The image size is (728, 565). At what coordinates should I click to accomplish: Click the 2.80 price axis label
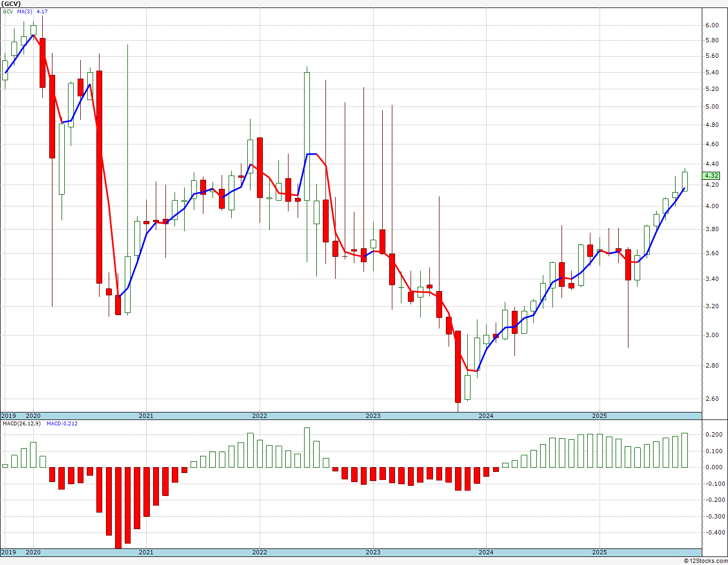[711, 365]
